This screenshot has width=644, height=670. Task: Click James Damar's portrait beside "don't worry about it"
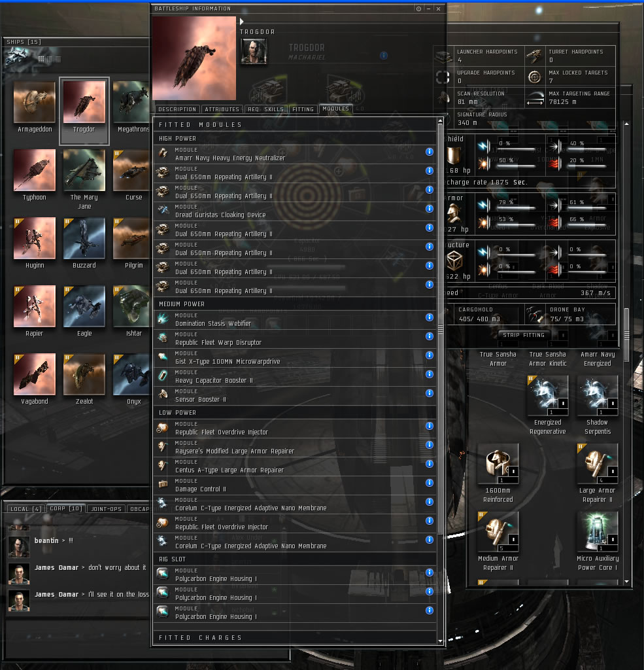pyautogui.click(x=19, y=574)
